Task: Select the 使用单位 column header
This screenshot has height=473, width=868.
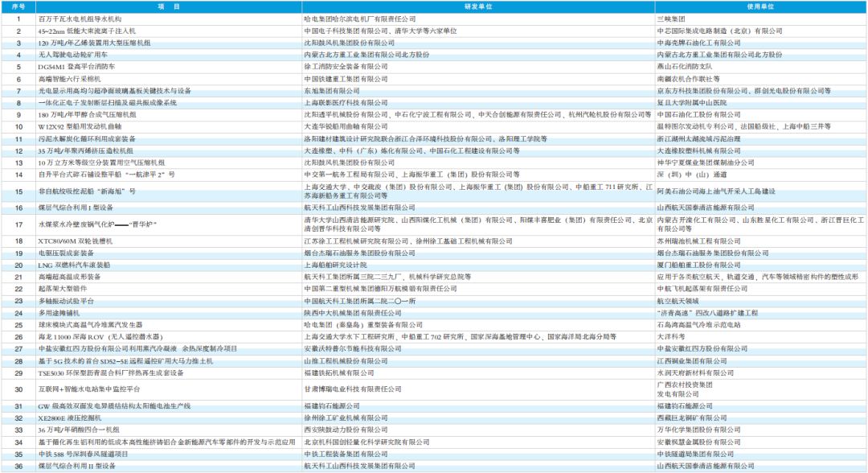Action: pyautogui.click(x=759, y=6)
